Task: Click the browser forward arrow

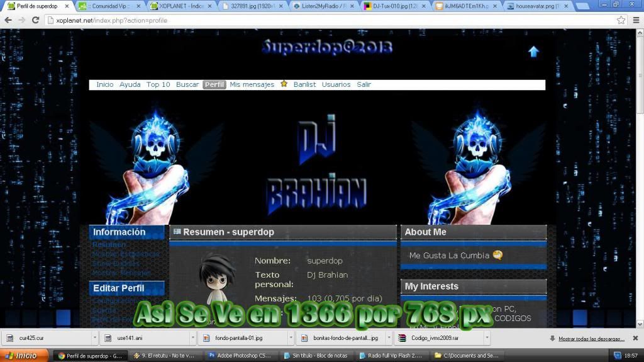Action: click(x=22, y=20)
